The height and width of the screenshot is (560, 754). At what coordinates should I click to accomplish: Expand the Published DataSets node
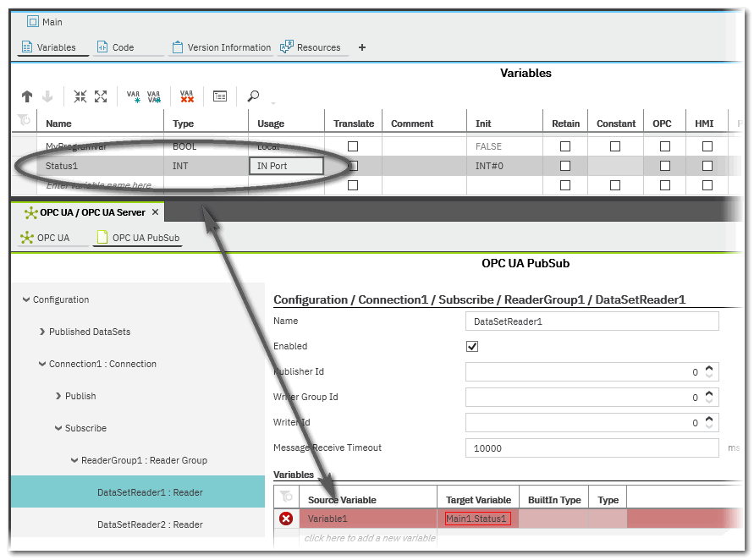[43, 332]
